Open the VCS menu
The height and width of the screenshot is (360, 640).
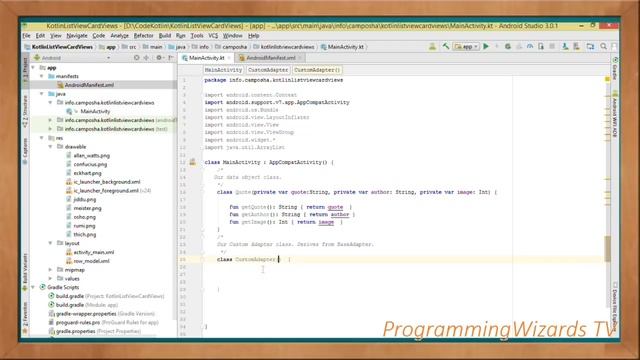pos(213,36)
